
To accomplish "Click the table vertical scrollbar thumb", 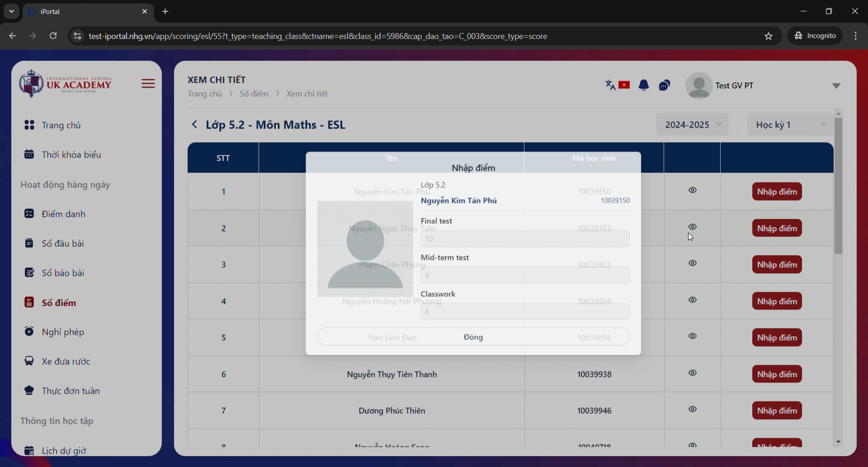I will tap(838, 185).
